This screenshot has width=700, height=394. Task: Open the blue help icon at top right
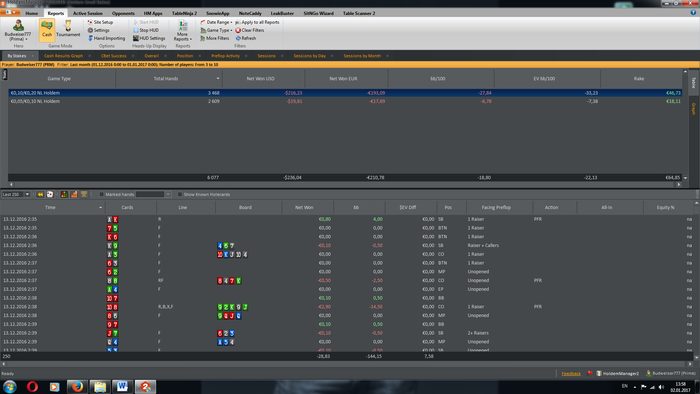(x=693, y=13)
